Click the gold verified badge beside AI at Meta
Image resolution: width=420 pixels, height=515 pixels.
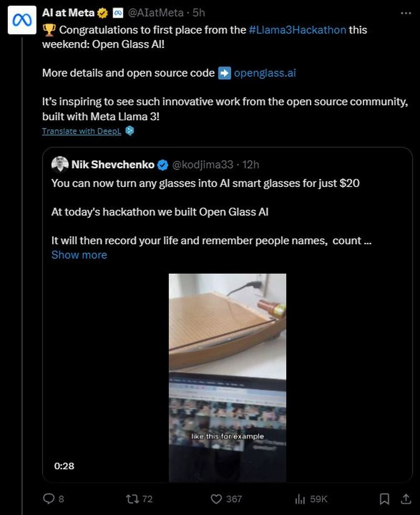click(103, 13)
